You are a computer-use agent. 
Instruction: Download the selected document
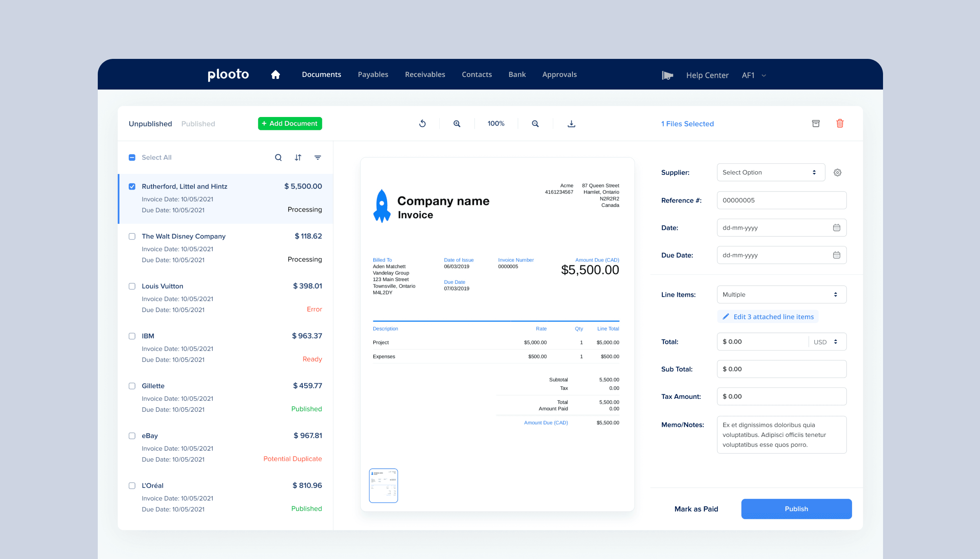point(571,124)
